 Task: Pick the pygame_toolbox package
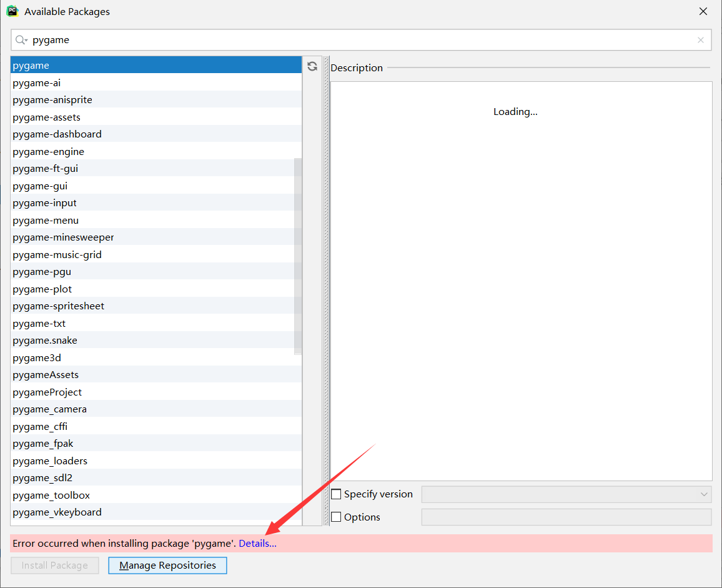pyautogui.click(x=156, y=496)
